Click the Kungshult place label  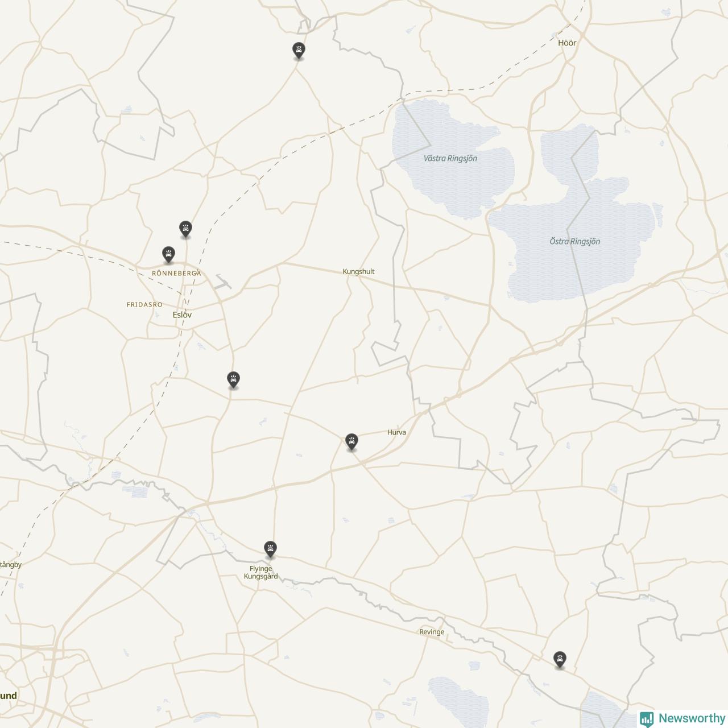coord(359,271)
